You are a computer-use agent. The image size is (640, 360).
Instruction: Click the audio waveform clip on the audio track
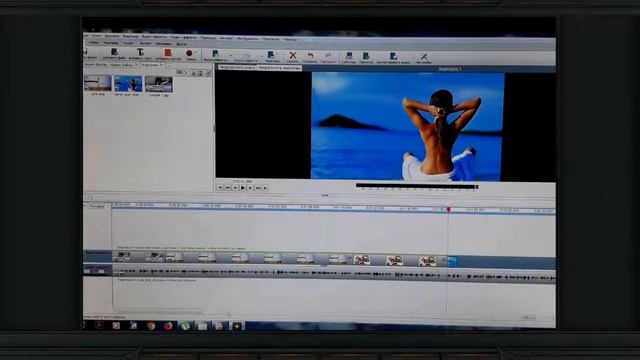point(334,274)
